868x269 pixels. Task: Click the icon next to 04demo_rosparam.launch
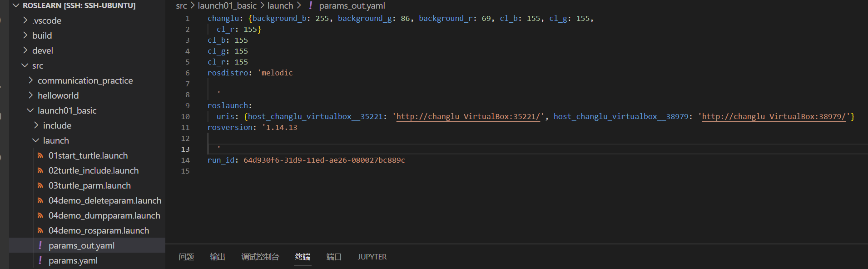(x=40, y=230)
